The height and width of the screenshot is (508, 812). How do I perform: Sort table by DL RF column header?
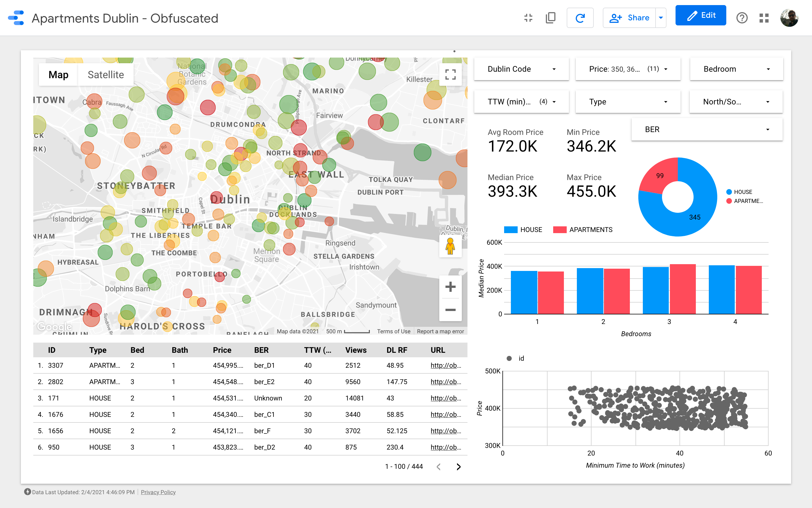[397, 350]
